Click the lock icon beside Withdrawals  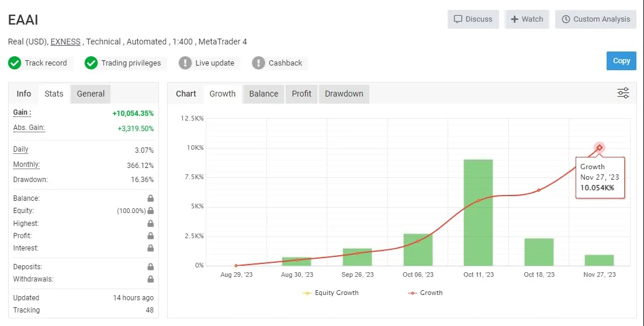click(150, 279)
